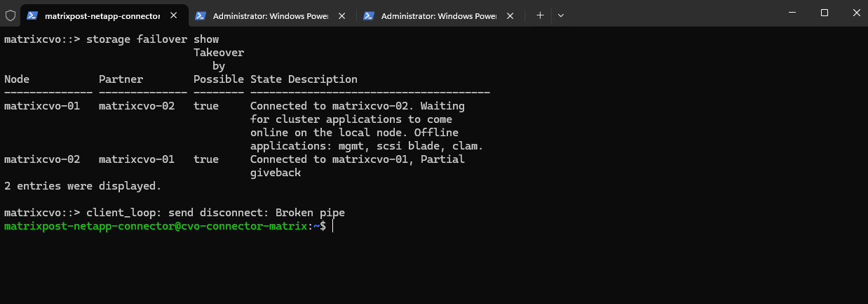
Task: Click the 'giveback' text line
Action: [276, 173]
